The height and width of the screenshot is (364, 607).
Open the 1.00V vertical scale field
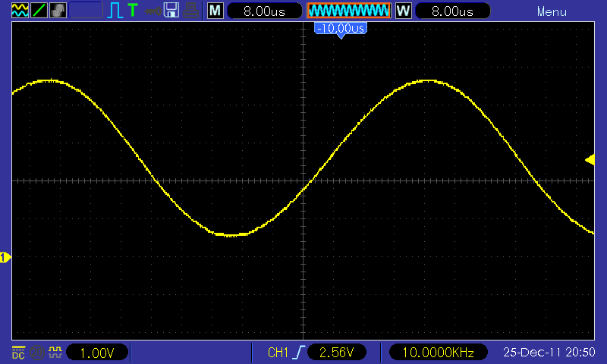98,353
